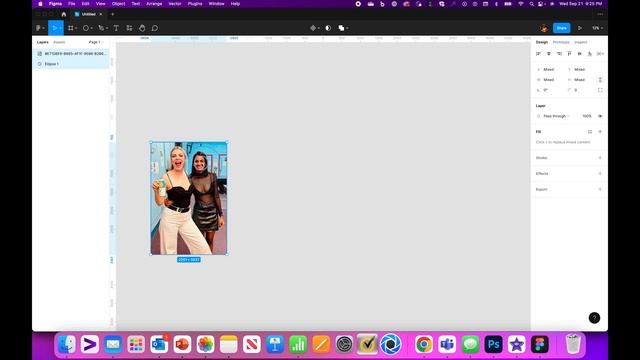The image size is (640, 360).
Task: Open the Plugins menu
Action: coord(195,4)
